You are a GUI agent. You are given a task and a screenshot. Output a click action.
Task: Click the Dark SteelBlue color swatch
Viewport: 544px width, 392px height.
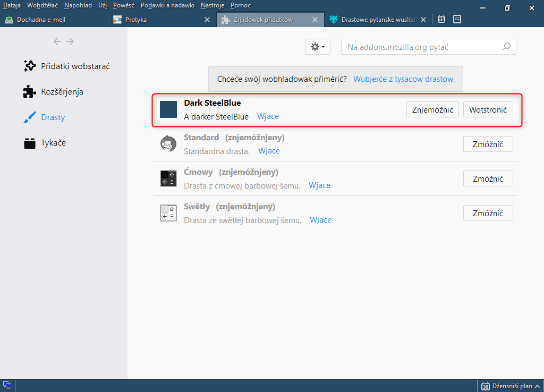(x=168, y=109)
